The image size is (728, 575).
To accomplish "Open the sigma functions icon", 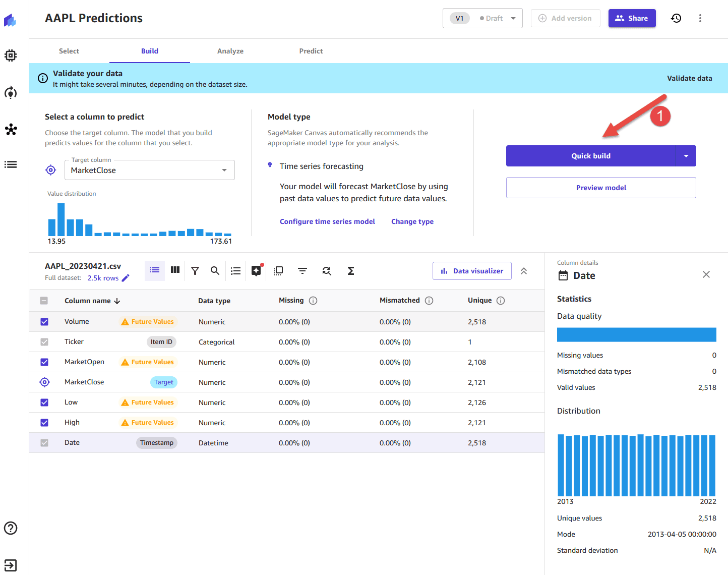I will (351, 271).
